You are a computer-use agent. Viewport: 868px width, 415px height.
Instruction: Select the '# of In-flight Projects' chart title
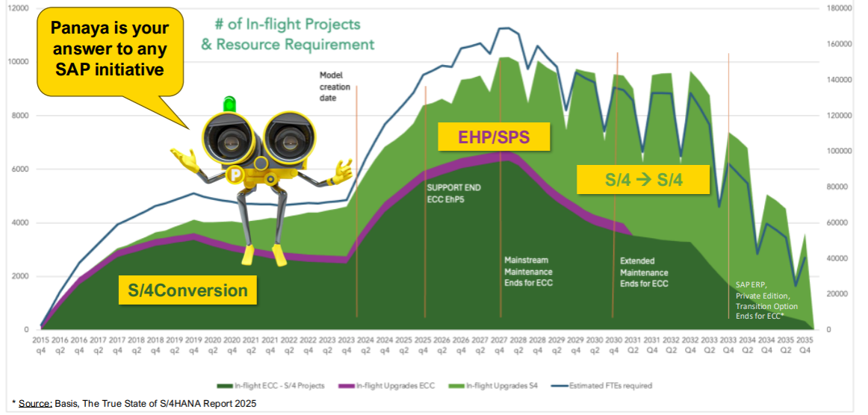pos(288,25)
